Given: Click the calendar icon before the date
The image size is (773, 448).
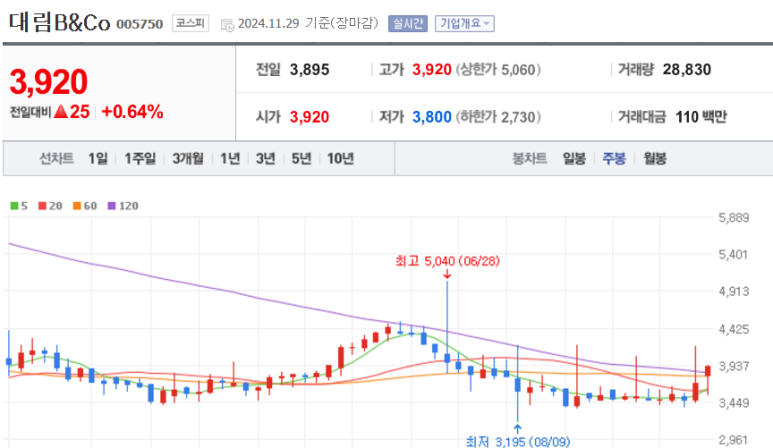Looking at the screenshot, I should pyautogui.click(x=227, y=25).
